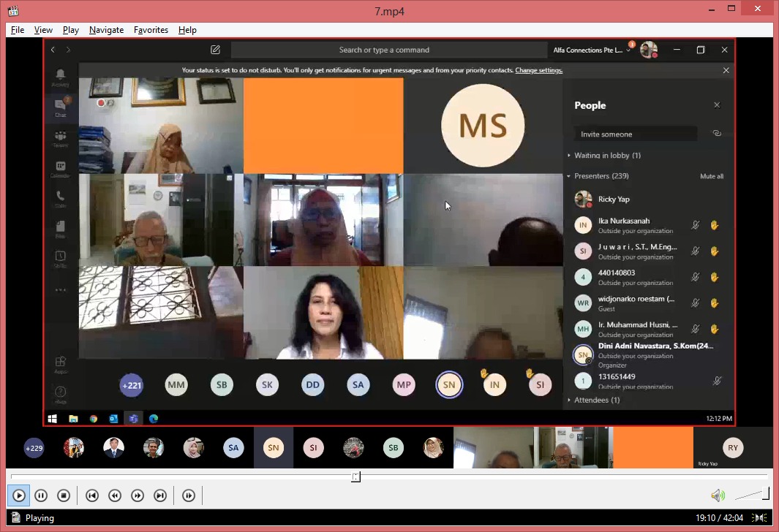Toggle the microphone icon for participant 131651449
This screenshot has width=779, height=532.
coord(717,381)
